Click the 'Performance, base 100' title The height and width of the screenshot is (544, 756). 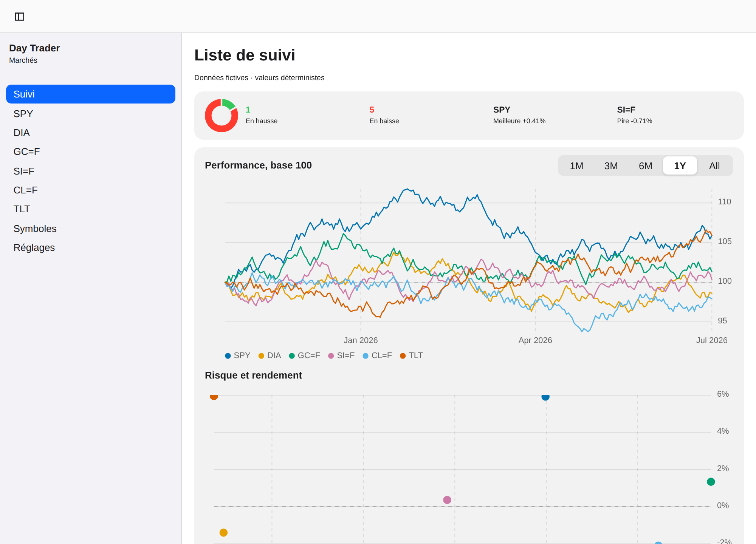(x=258, y=165)
